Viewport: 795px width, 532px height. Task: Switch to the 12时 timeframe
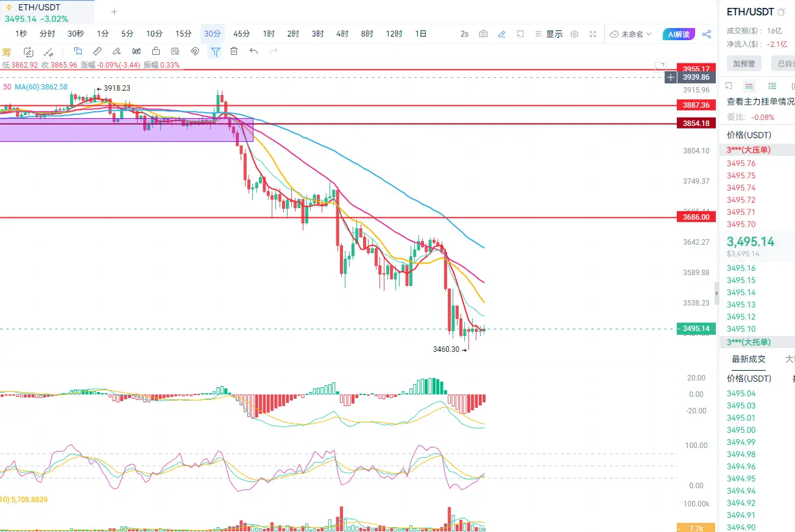pyautogui.click(x=394, y=34)
